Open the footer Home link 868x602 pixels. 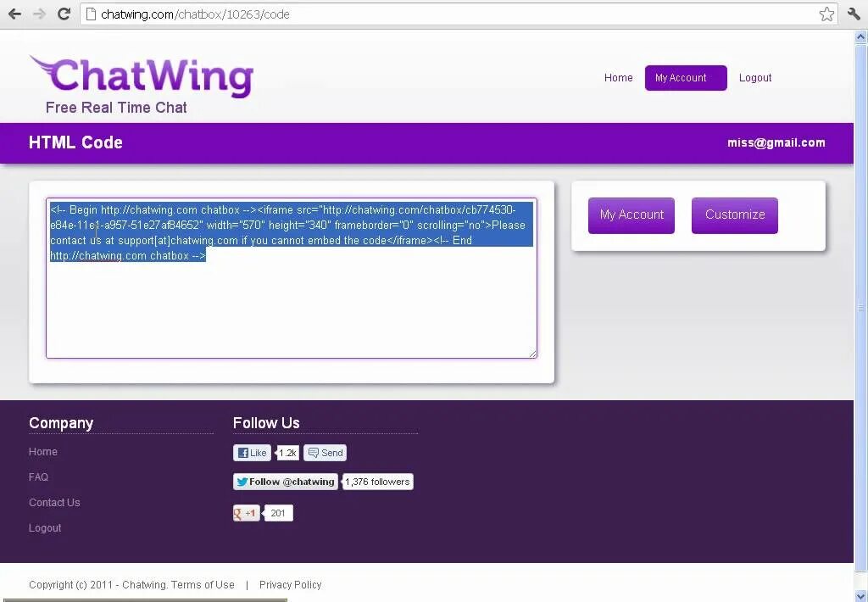coord(43,452)
